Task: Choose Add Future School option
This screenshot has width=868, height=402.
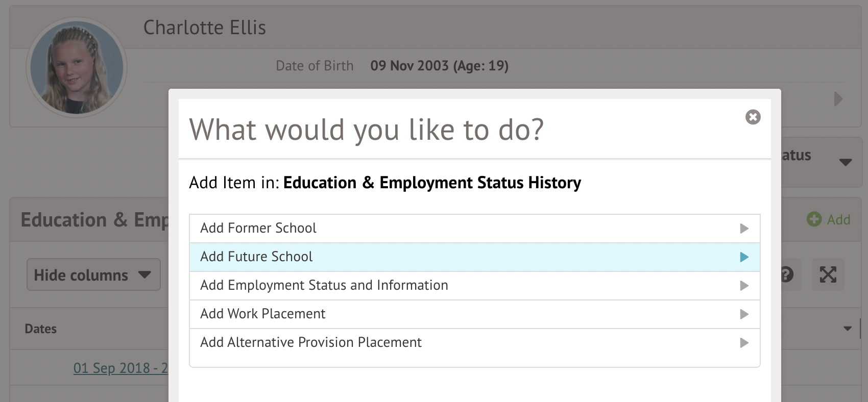Action: pyautogui.click(x=256, y=257)
